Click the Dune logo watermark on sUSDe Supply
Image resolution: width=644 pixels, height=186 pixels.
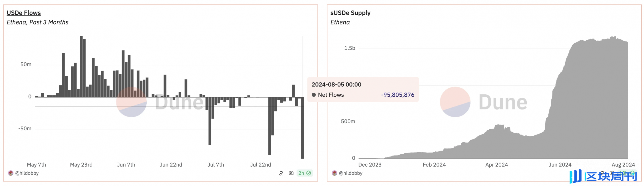(455, 102)
